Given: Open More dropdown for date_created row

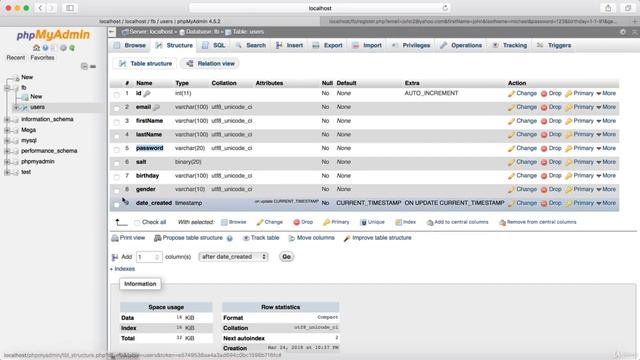Looking at the screenshot, I should (606, 203).
